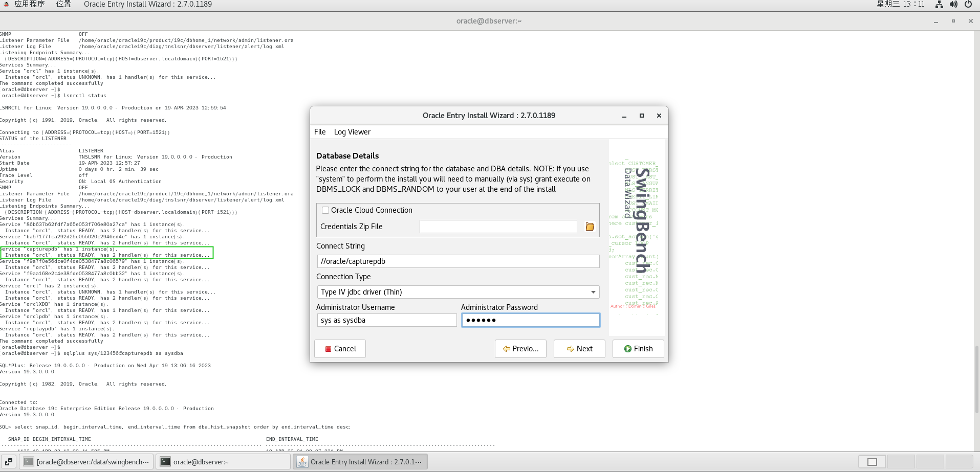980x472 pixels.
Task: Open the Oracle Entry Install Wizard top bar menu
Action: click(x=148, y=4)
